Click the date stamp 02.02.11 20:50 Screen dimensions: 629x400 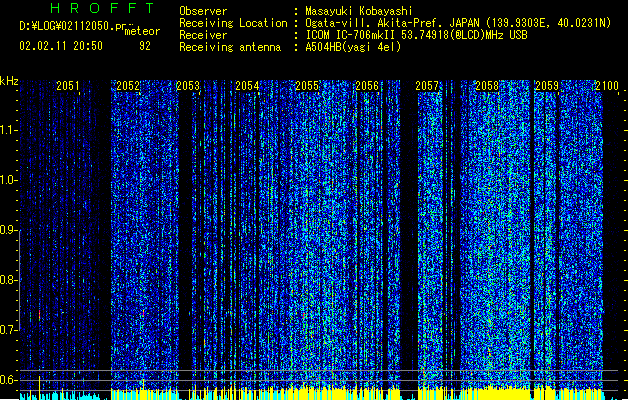(x=61, y=46)
